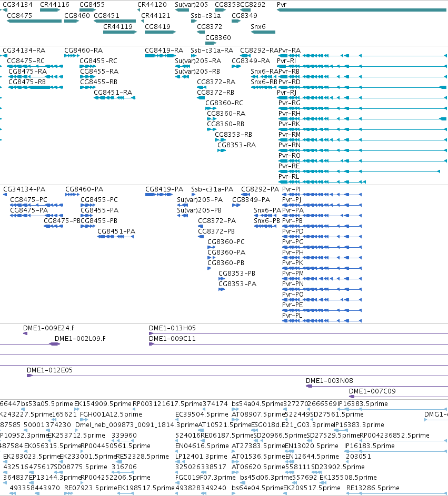
Task: Click the Pvr-RE transcript glyph
Action: (359, 171)
